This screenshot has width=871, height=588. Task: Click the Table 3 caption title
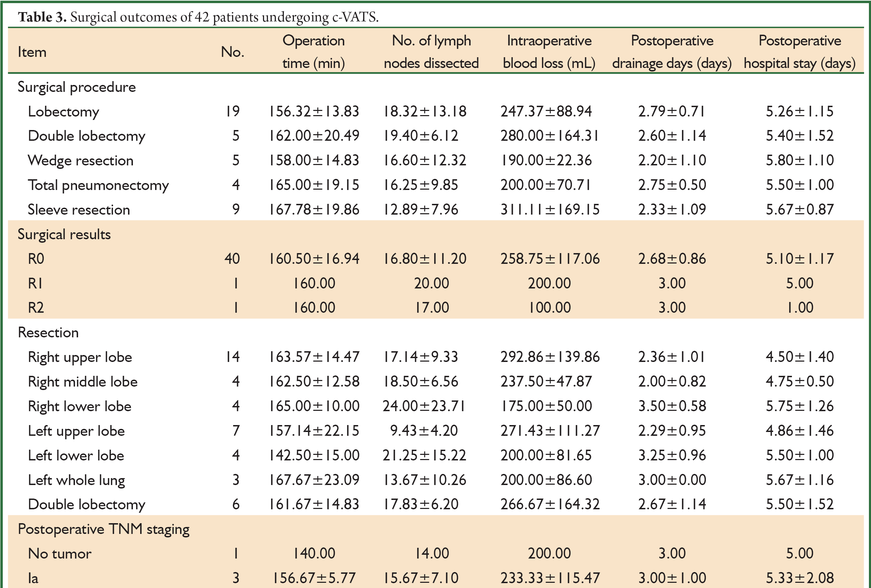pyautogui.click(x=198, y=17)
